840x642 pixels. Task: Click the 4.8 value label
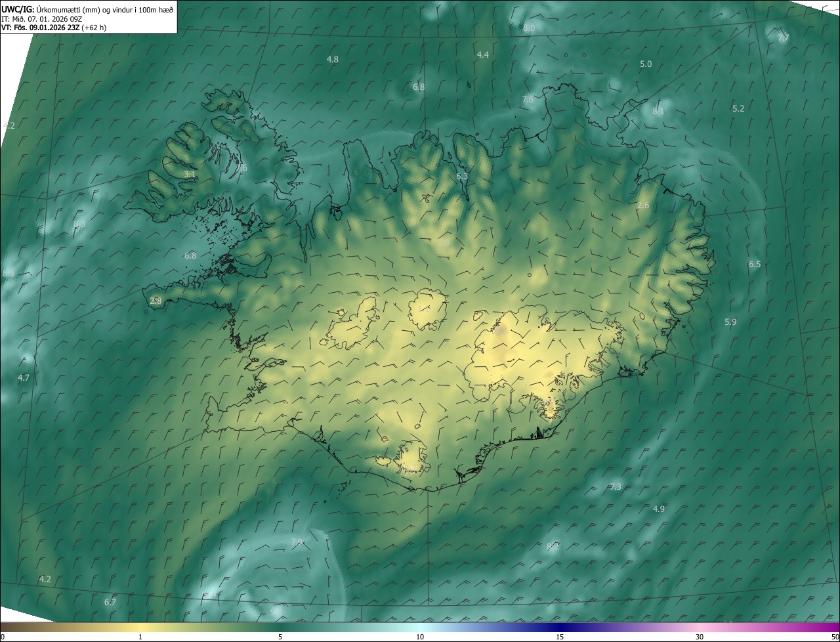333,59
